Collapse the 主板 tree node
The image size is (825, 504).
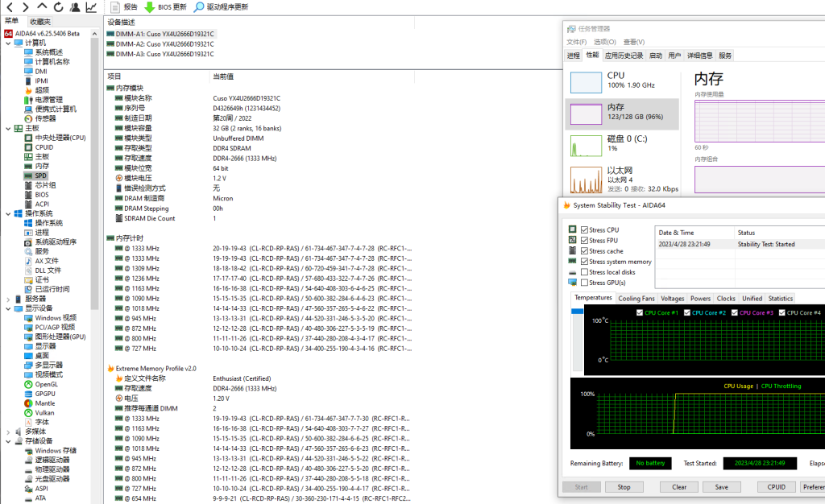(x=8, y=128)
